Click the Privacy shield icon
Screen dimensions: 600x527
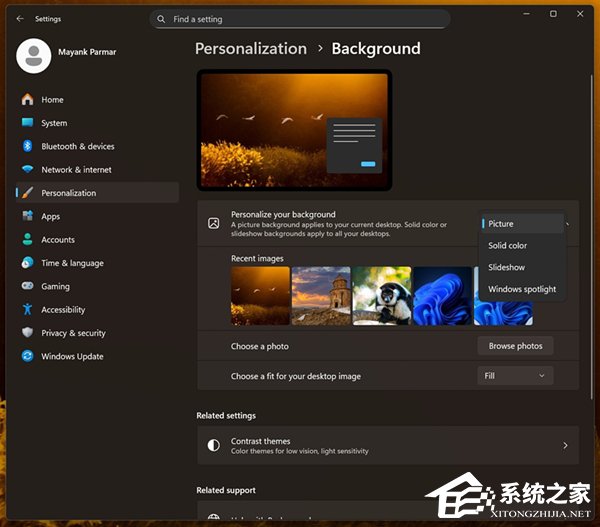pyautogui.click(x=28, y=333)
